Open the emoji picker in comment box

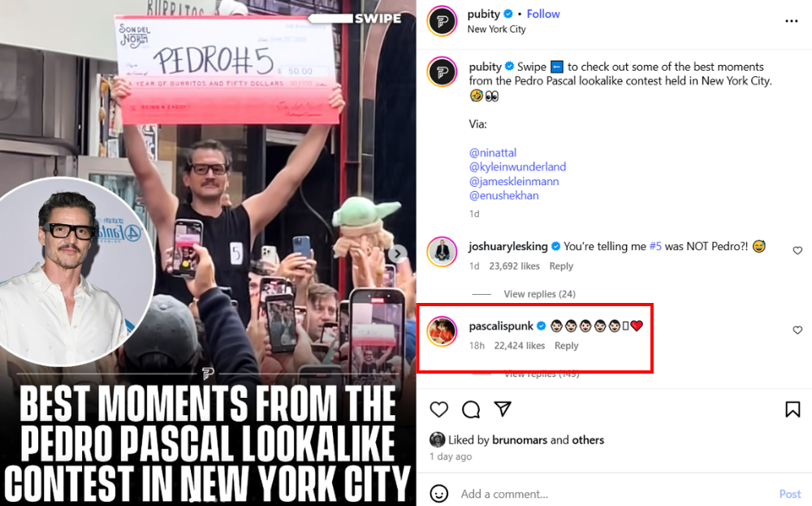click(x=438, y=494)
